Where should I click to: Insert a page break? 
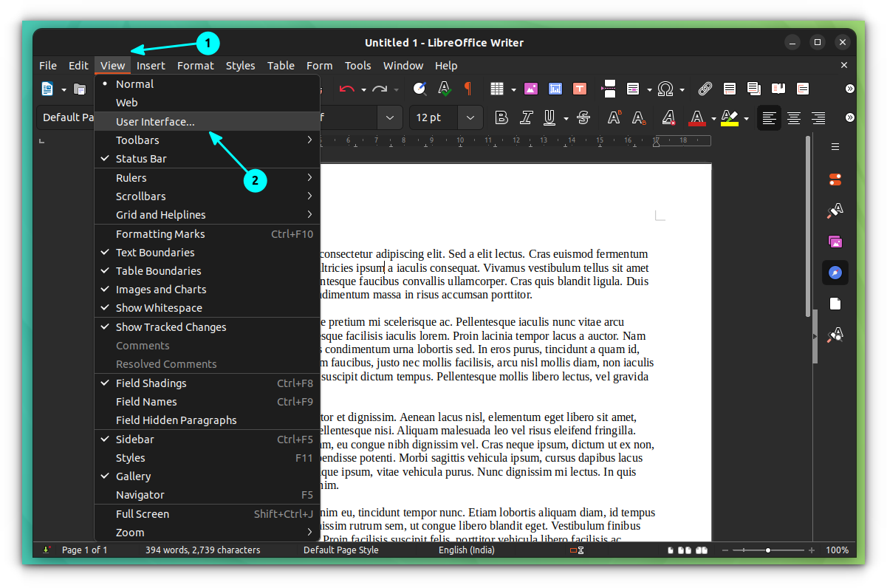tap(609, 89)
